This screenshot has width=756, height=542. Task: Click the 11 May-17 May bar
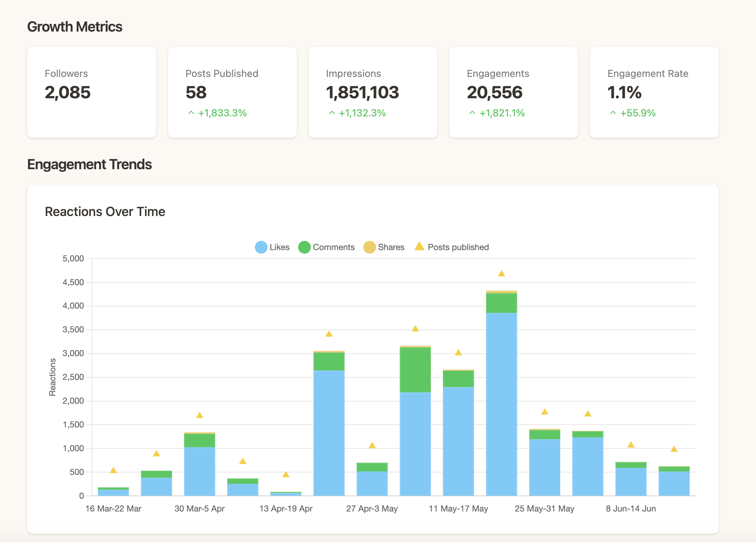[x=458, y=432]
